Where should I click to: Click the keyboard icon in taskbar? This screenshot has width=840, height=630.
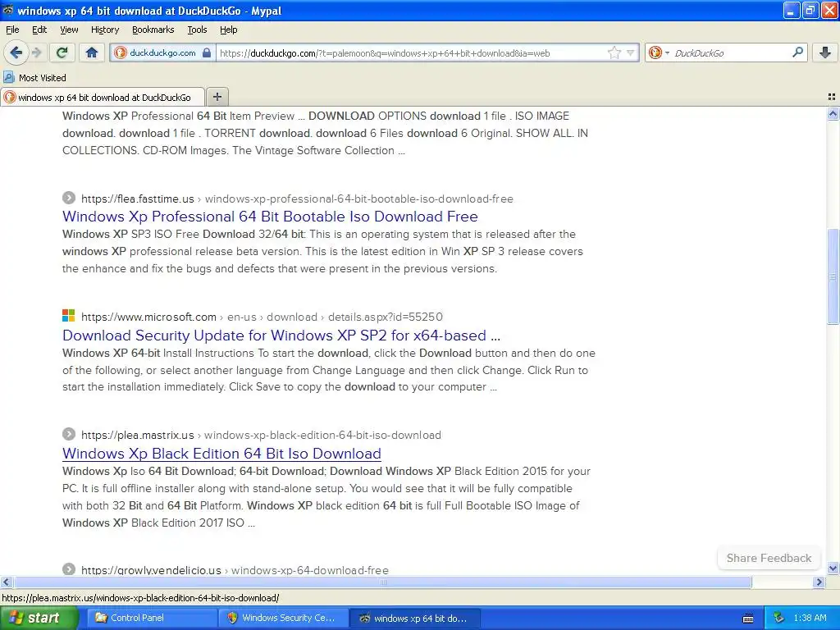click(748, 619)
